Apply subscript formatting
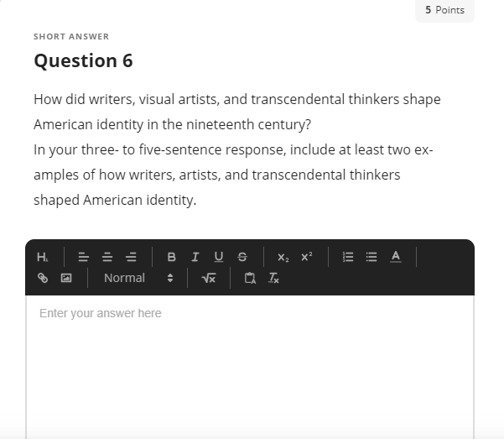504x439 pixels. pyautogui.click(x=283, y=257)
